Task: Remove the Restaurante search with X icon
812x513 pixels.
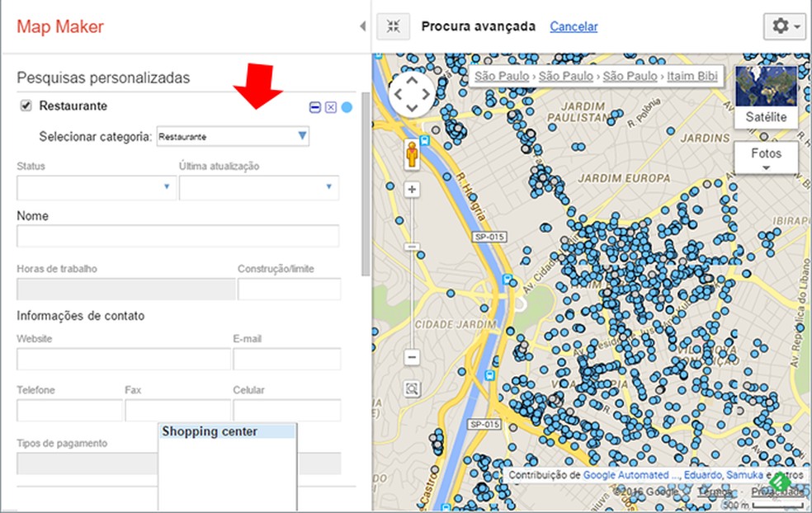Action: 331,107
